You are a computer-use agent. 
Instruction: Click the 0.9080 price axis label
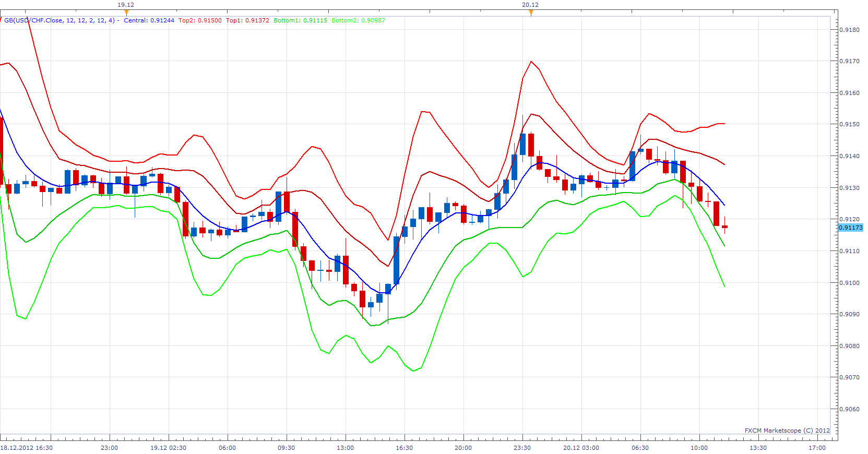849,346
